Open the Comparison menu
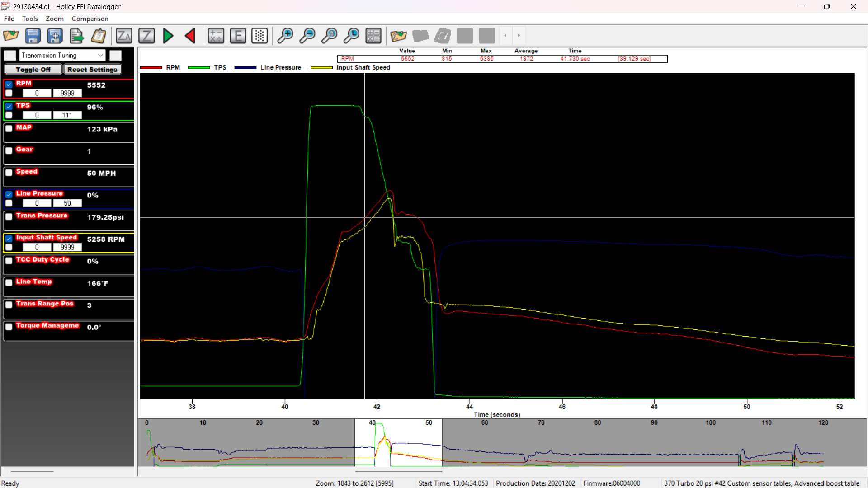 (x=90, y=19)
